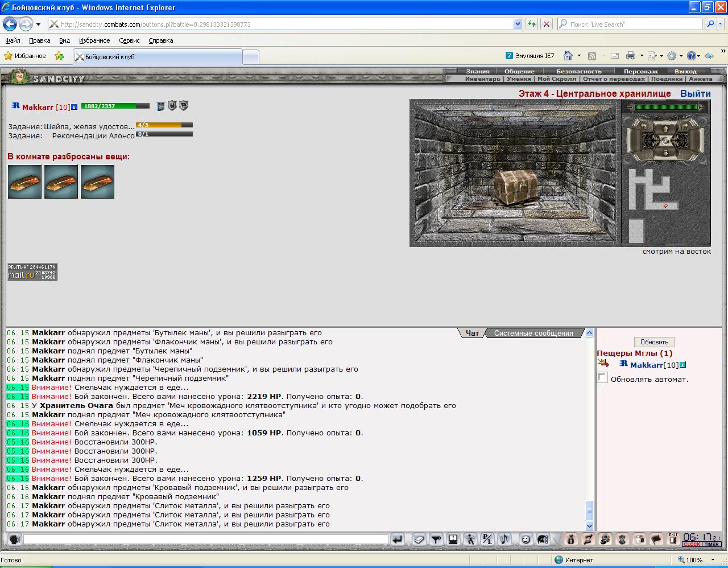Click the floppy disk save icon in chat bar

(x=453, y=539)
